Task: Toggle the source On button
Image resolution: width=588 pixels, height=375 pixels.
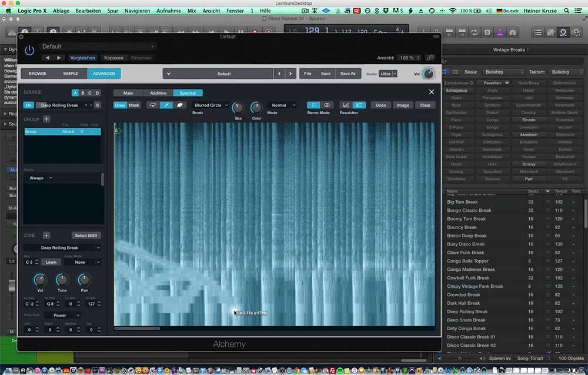Action: pos(29,105)
